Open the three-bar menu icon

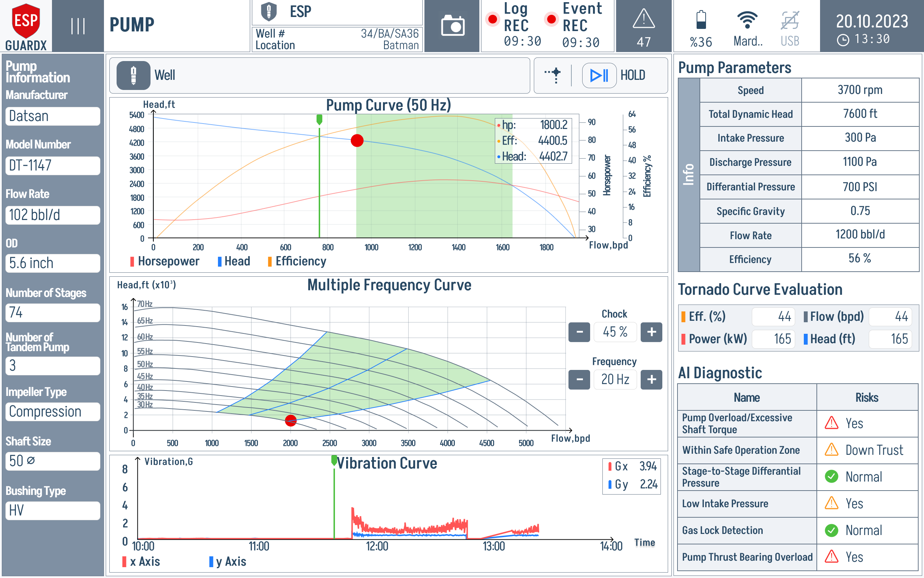[78, 26]
